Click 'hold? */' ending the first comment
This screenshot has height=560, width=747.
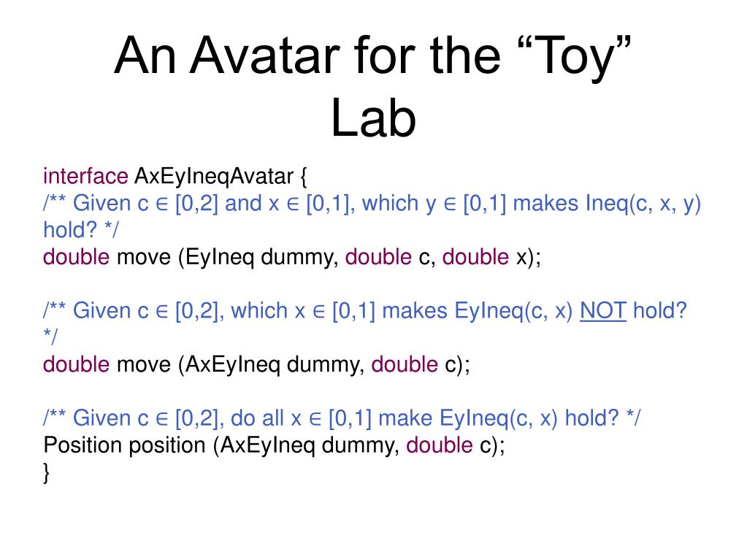coord(81,230)
